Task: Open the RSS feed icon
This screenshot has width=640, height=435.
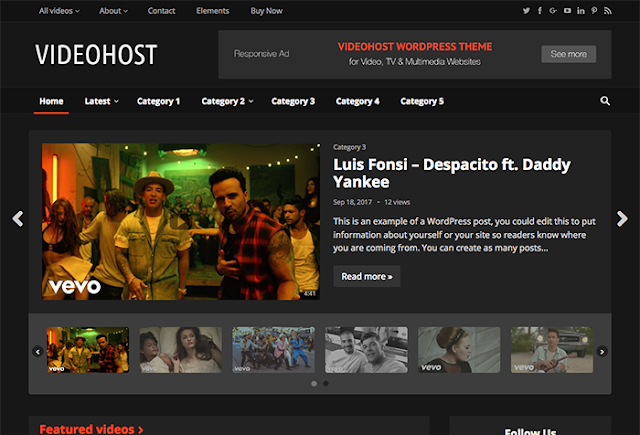Action: pos(608,11)
